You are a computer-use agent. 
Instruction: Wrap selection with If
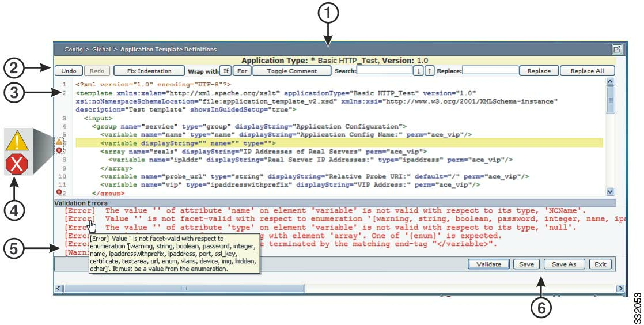click(x=225, y=71)
